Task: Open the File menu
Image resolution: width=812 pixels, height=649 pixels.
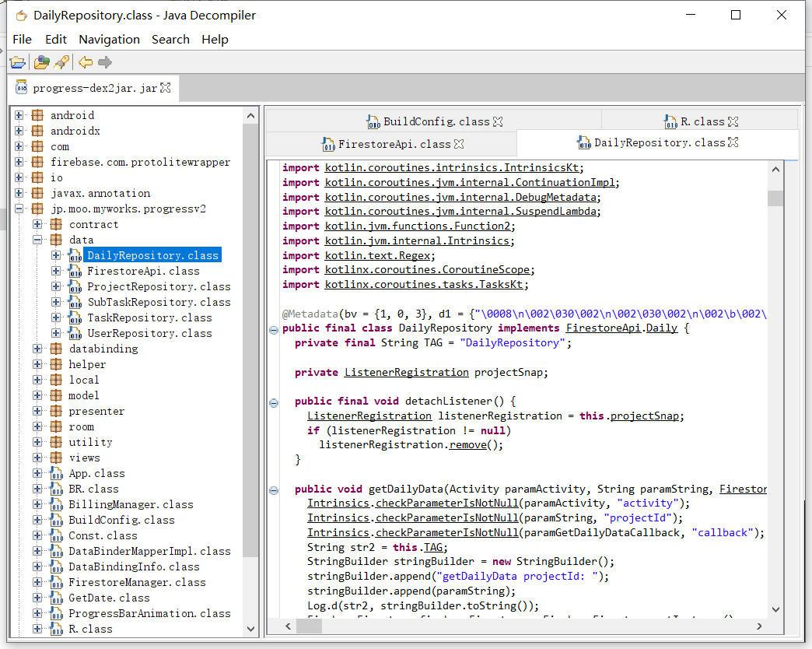Action: [23, 40]
